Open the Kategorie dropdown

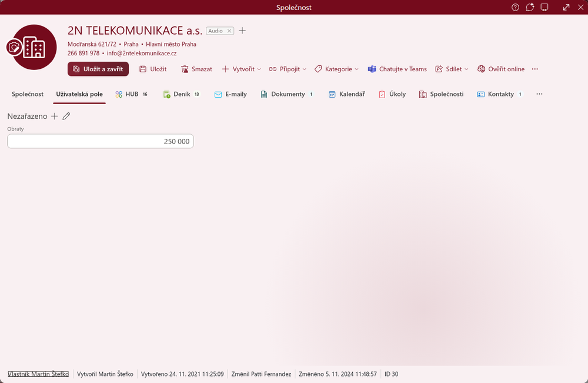coord(336,69)
